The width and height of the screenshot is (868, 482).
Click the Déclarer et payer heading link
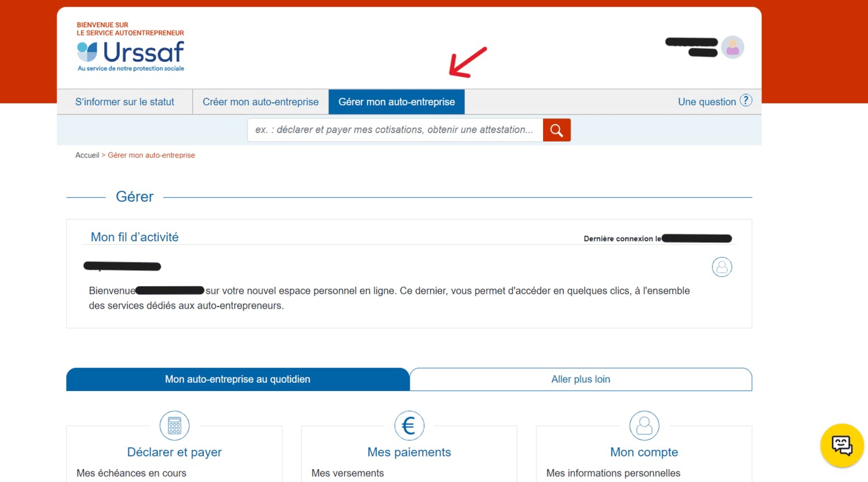click(174, 452)
